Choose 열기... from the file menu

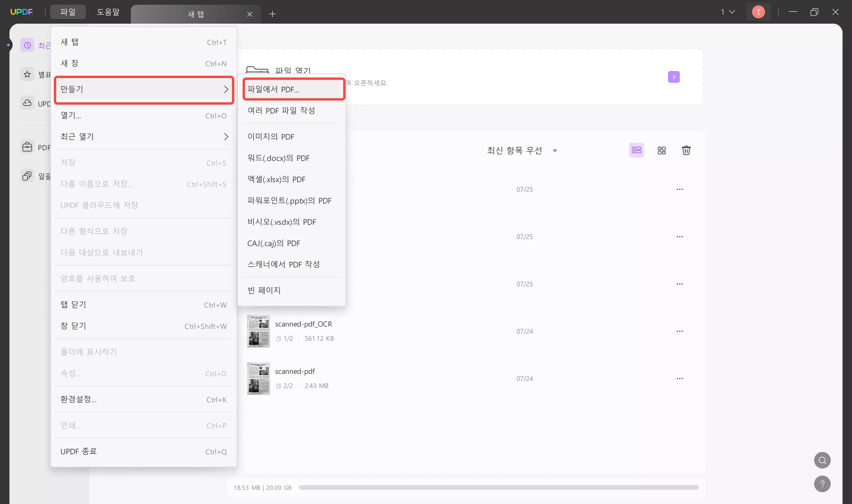pos(144,115)
